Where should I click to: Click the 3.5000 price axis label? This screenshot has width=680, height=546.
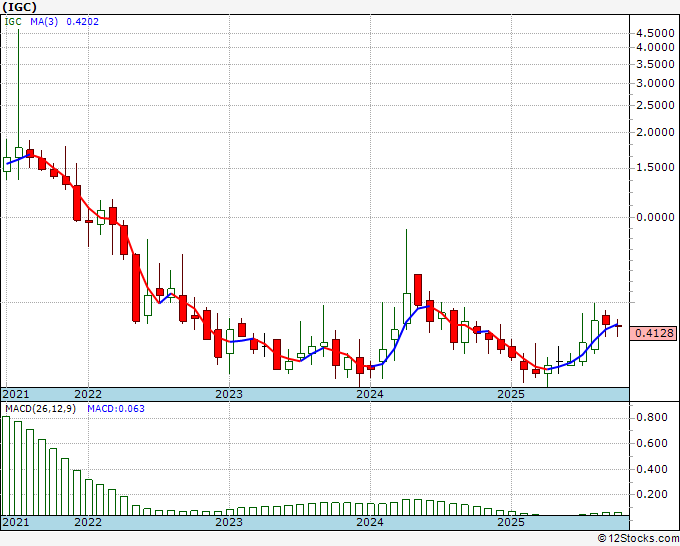tap(655, 64)
